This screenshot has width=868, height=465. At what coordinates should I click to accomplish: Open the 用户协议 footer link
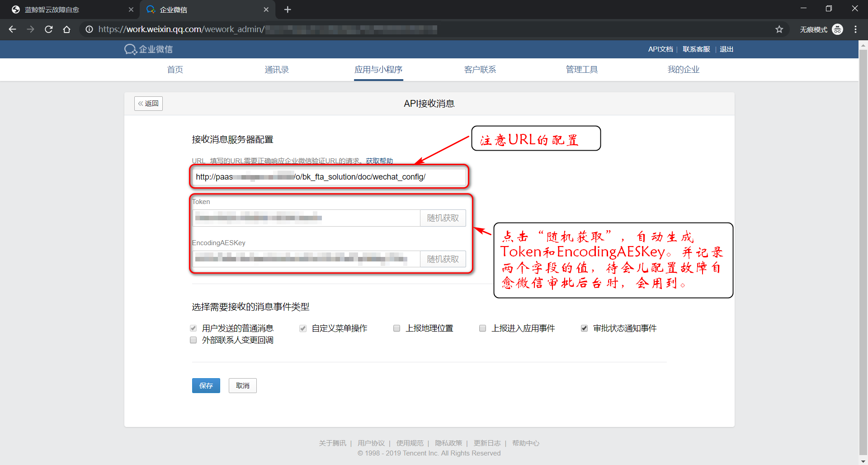[x=371, y=443]
